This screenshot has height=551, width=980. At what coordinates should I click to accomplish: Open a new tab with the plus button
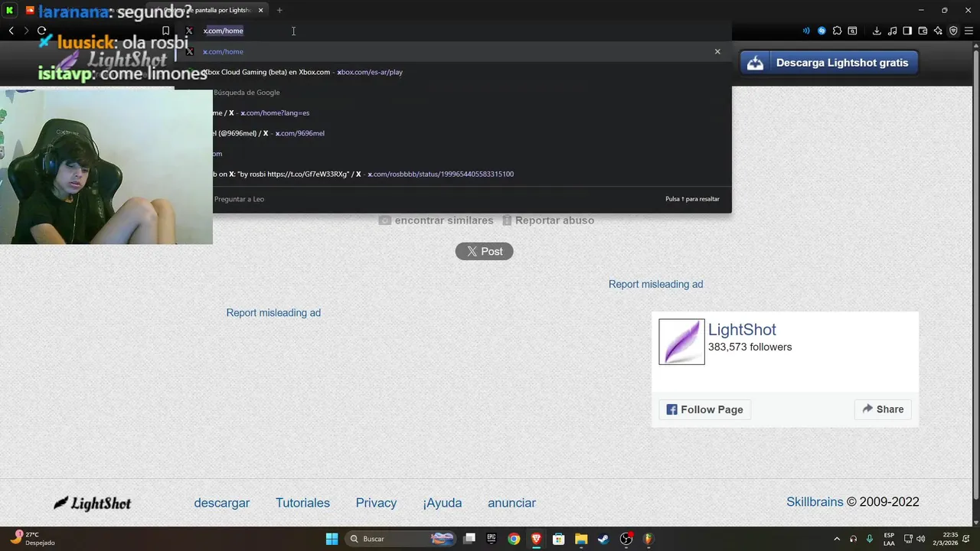[x=279, y=10]
